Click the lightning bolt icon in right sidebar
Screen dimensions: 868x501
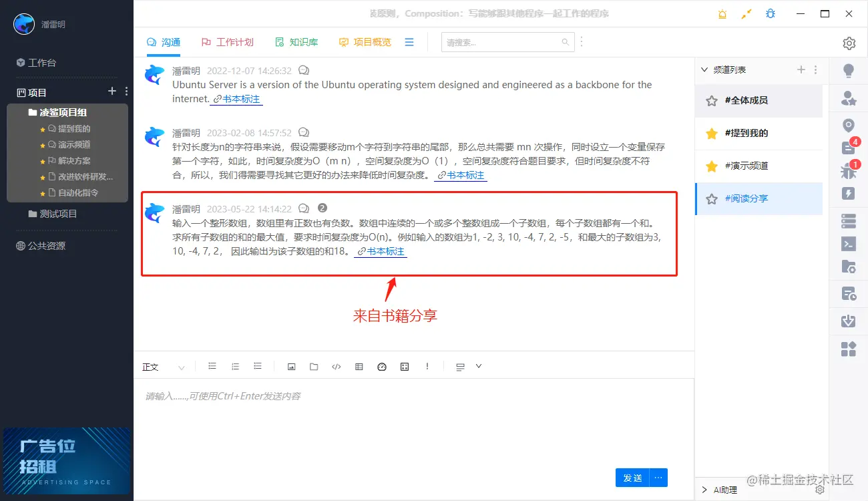[x=849, y=194]
